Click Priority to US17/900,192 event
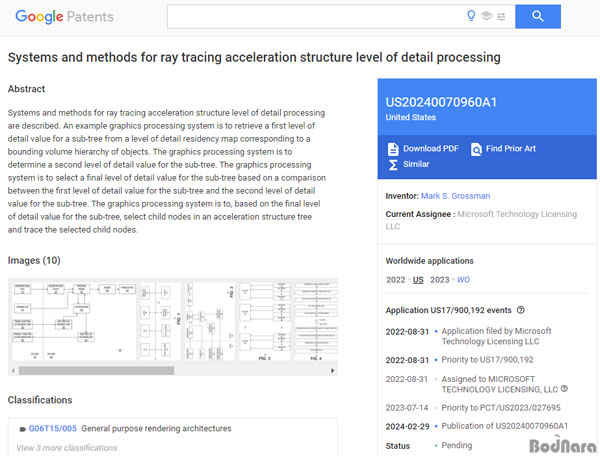 [487, 360]
